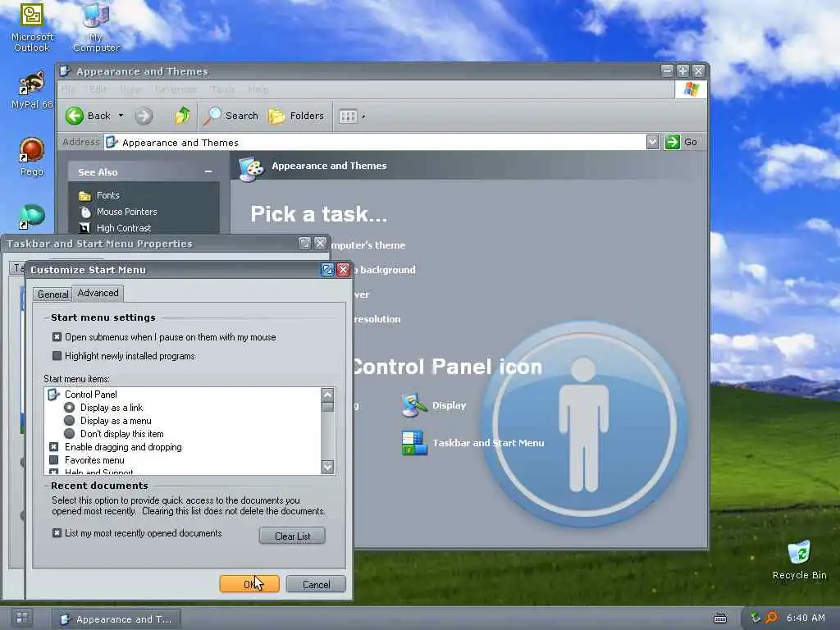
Task: Click help button in Customize Start Menu
Action: [x=327, y=269]
